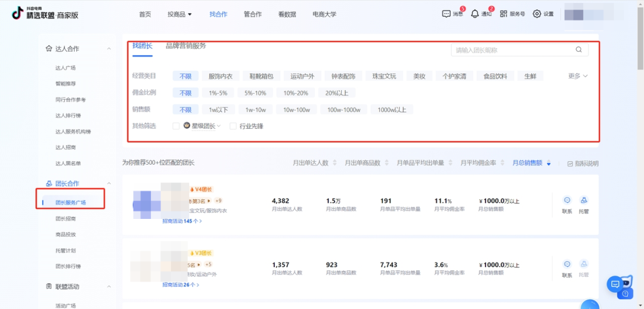Screen dimensions: 644x309
Task: Open 团长排行榜 in sidebar
Action: 68,266
